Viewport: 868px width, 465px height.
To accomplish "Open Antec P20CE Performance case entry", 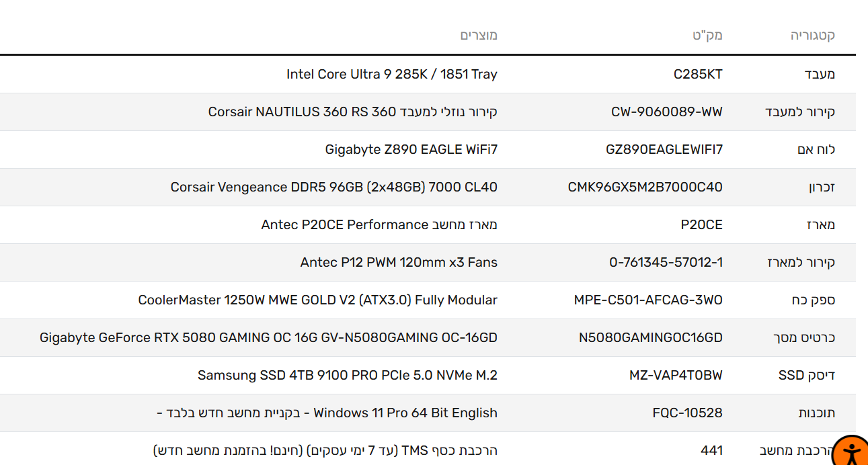I will coord(379,224).
